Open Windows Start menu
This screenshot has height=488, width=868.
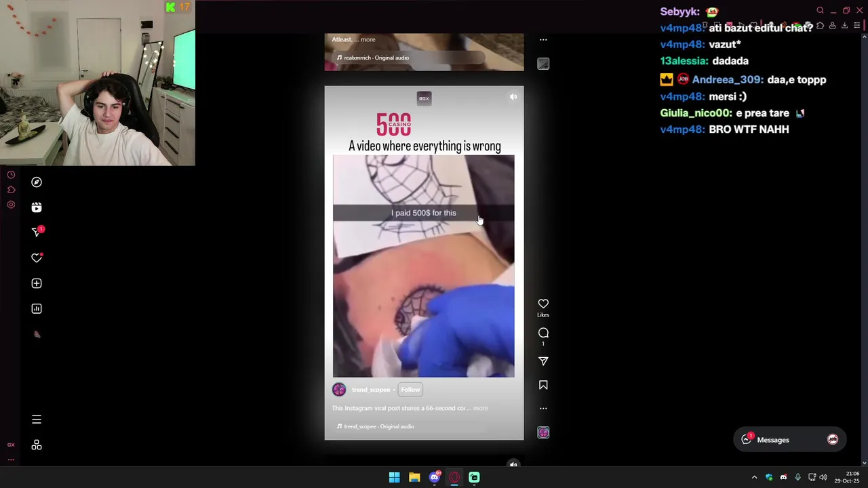coord(394,477)
